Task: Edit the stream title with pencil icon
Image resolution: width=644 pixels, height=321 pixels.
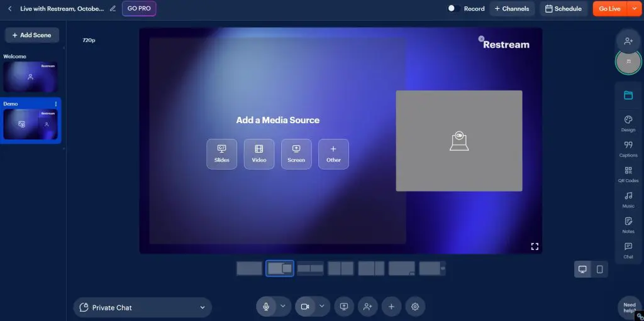Action: click(x=113, y=9)
